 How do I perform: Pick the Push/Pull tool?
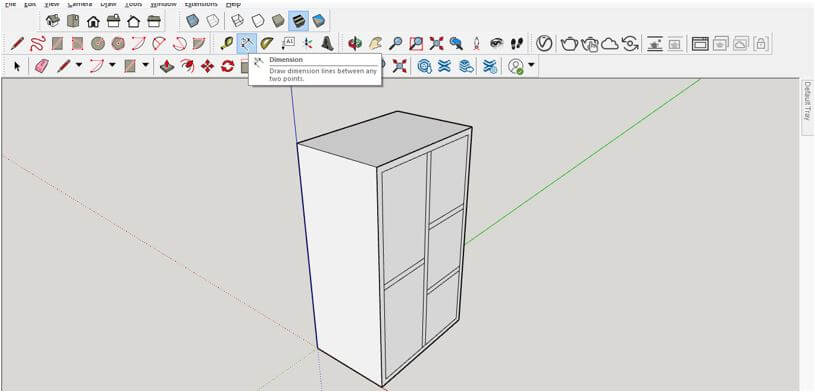166,66
